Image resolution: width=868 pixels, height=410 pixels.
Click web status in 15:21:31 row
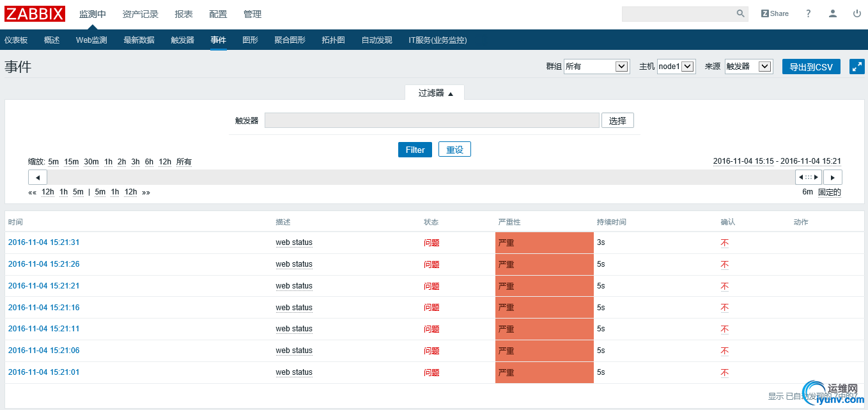point(294,242)
